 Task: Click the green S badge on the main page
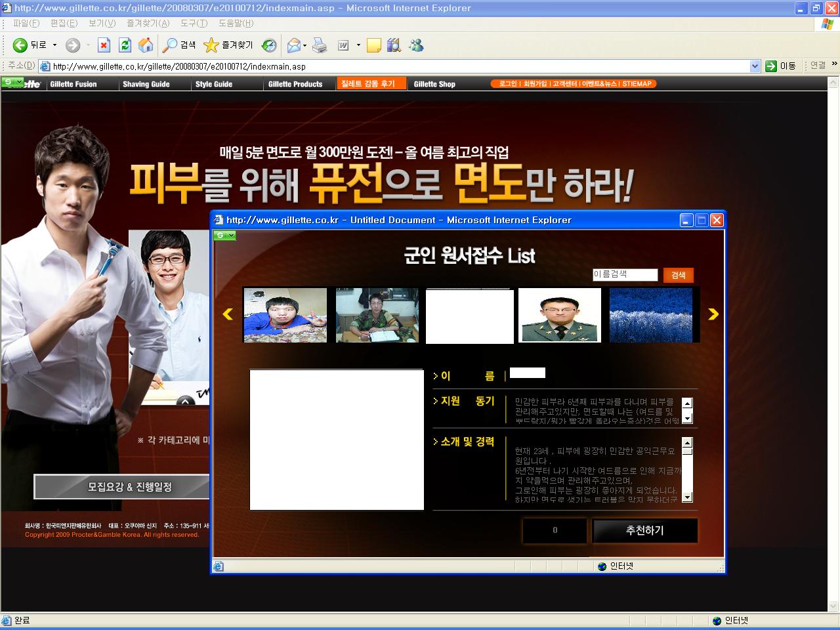[12, 82]
